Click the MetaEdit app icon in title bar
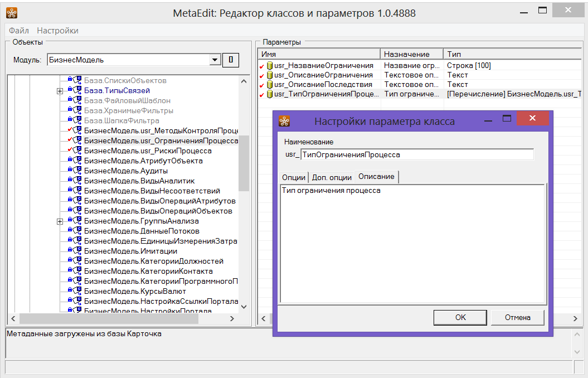588x378 pixels. click(12, 12)
